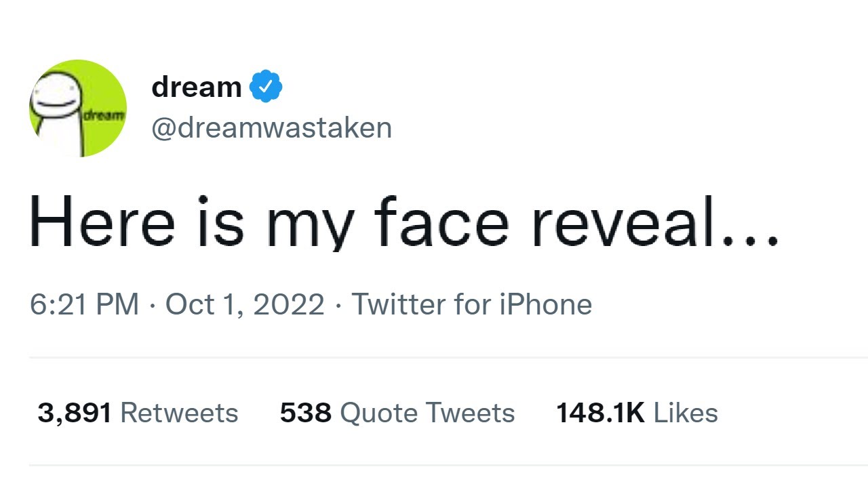View the 148.1K Likes list
This screenshot has height=488, width=868.
637,412
